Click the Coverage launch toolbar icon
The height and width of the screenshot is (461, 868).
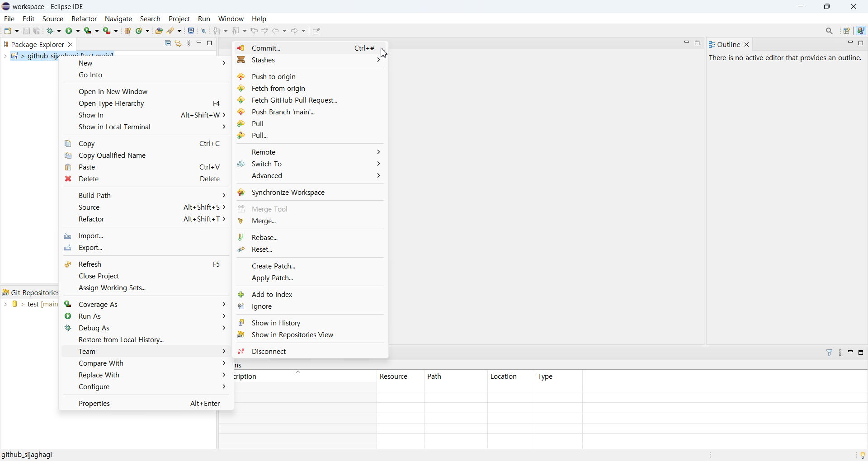tap(89, 31)
